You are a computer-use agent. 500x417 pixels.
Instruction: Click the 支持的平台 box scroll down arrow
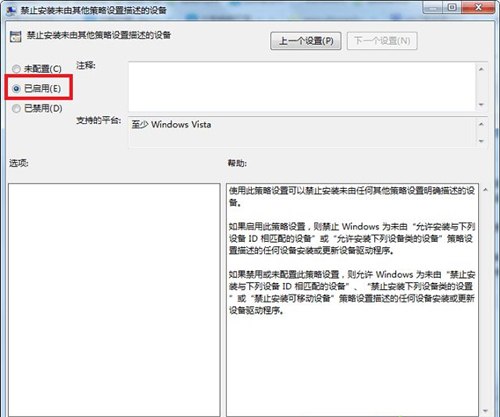click(481, 141)
